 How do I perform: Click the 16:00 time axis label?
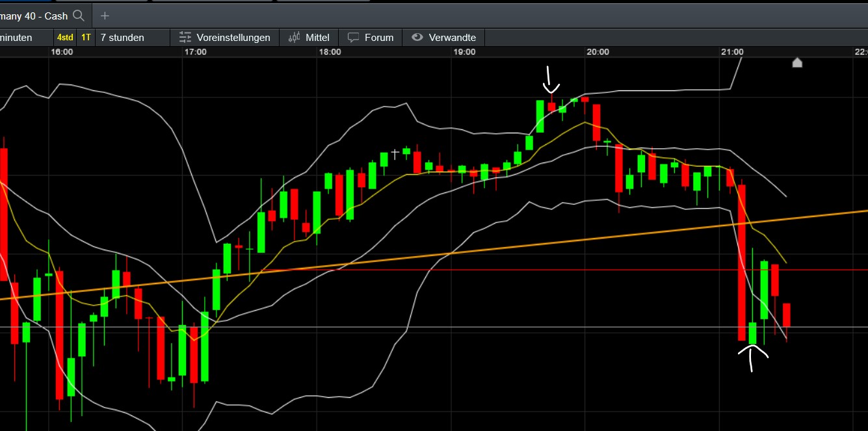pos(62,51)
